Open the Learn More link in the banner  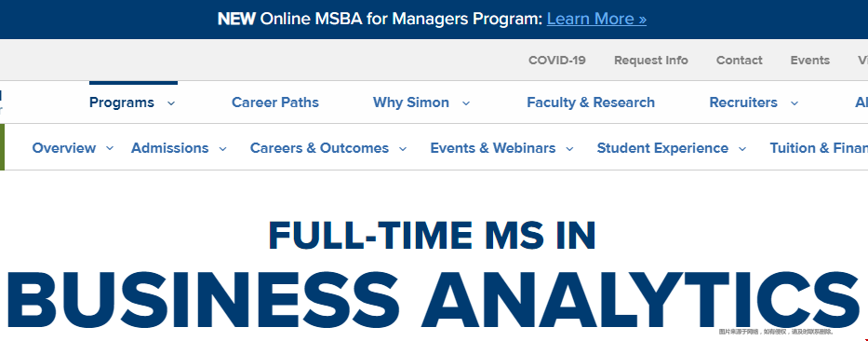[596, 19]
